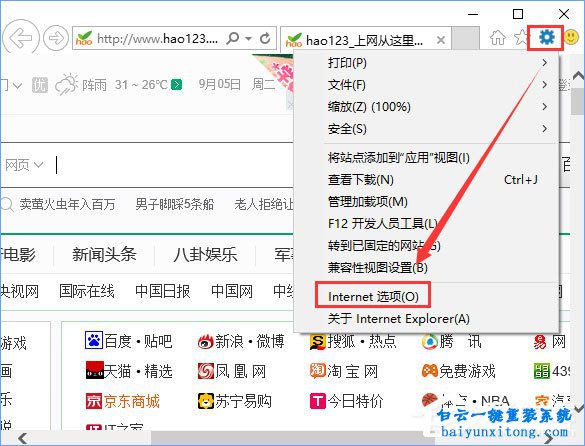Click the 凤凰网 logo icon
This screenshot has width=585, height=446.
click(206, 371)
